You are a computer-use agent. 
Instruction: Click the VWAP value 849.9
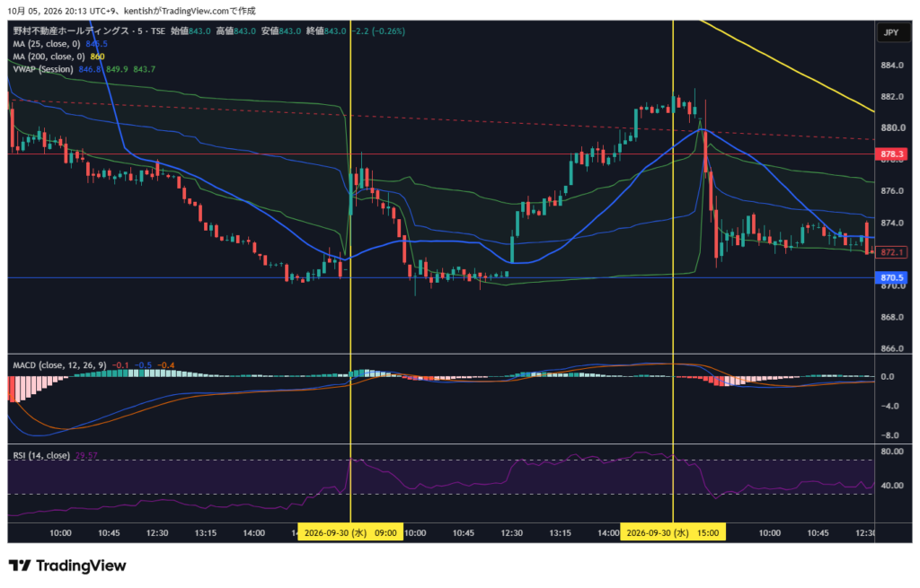[x=117, y=69]
